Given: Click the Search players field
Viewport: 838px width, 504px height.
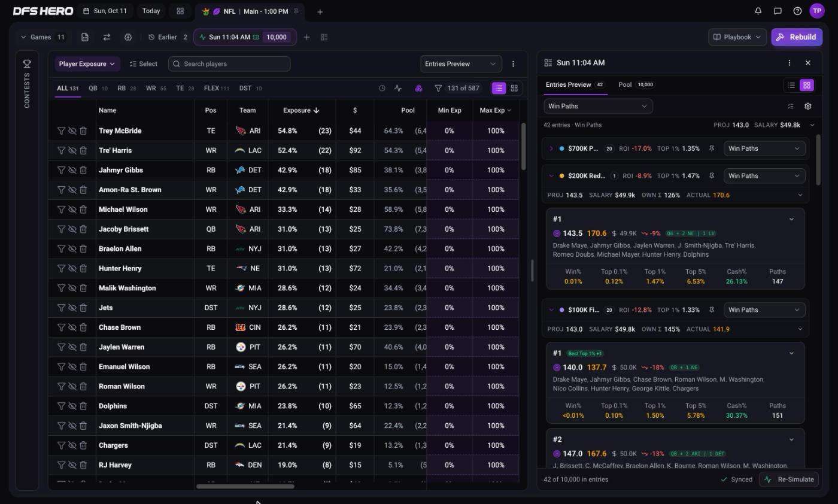Looking at the screenshot, I should [x=229, y=63].
